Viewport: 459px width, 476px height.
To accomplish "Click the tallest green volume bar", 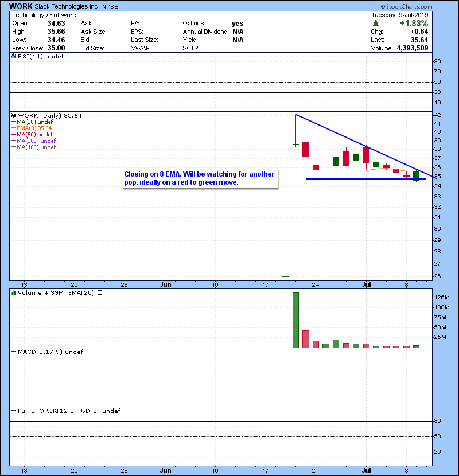I will coord(296,319).
